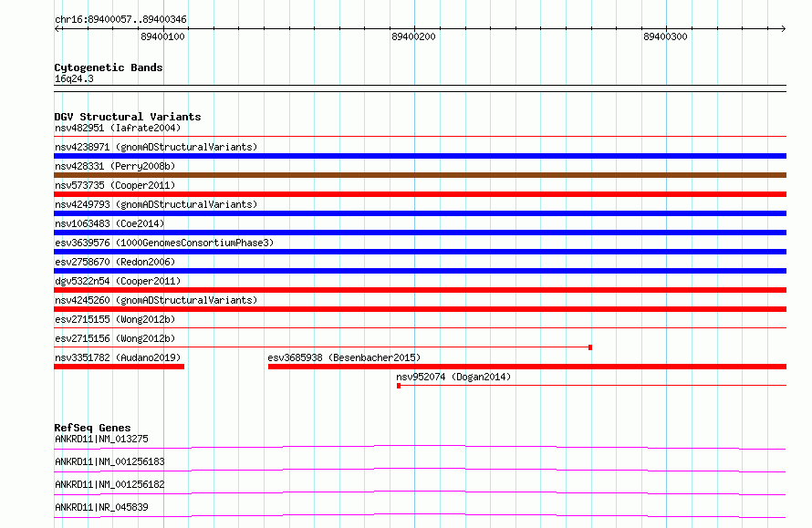Click the ANKRD11|NR_045839 transcript label
This screenshot has width=812, height=528.
click(x=101, y=507)
